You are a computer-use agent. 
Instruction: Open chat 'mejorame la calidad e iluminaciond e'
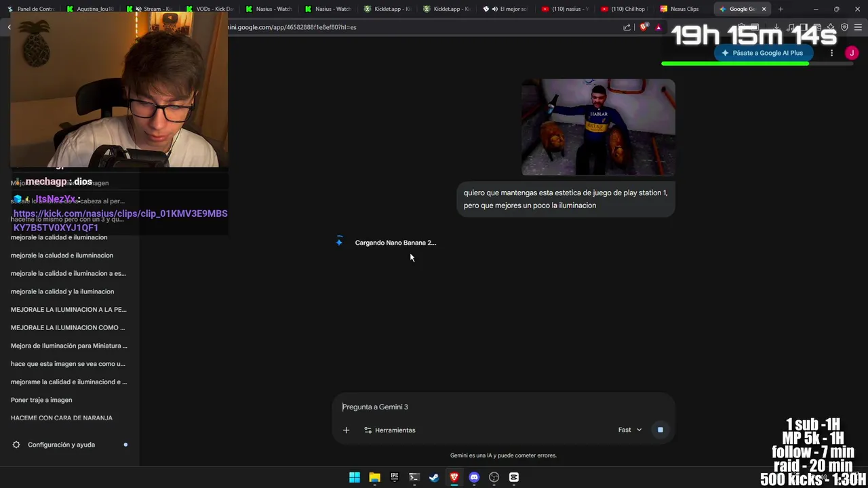coord(68,382)
